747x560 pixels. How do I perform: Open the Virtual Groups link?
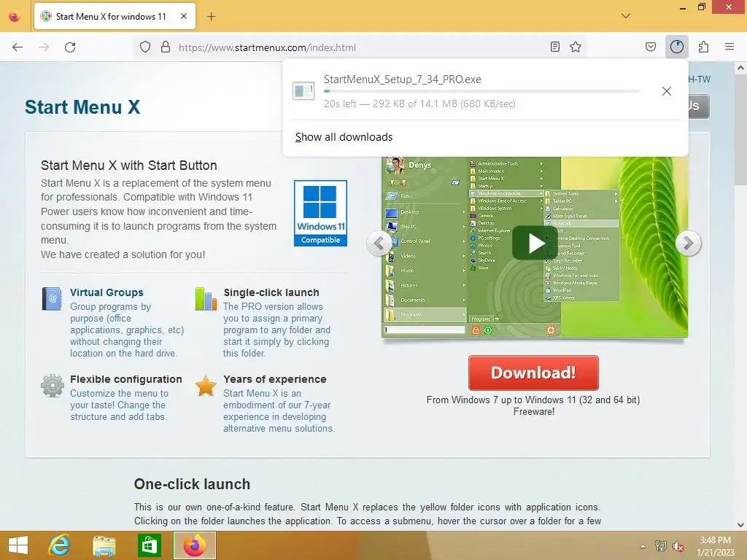(x=107, y=292)
